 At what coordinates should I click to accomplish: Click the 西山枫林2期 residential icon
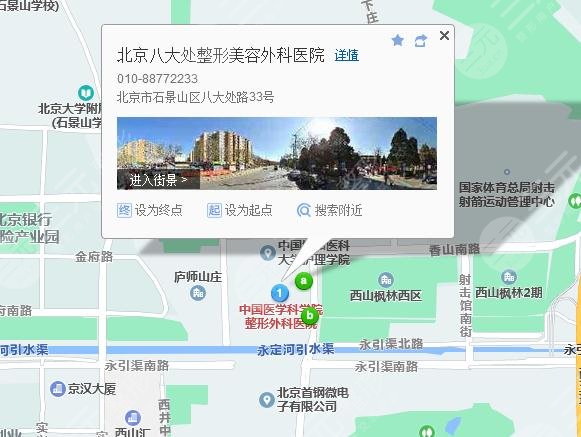click(x=509, y=277)
